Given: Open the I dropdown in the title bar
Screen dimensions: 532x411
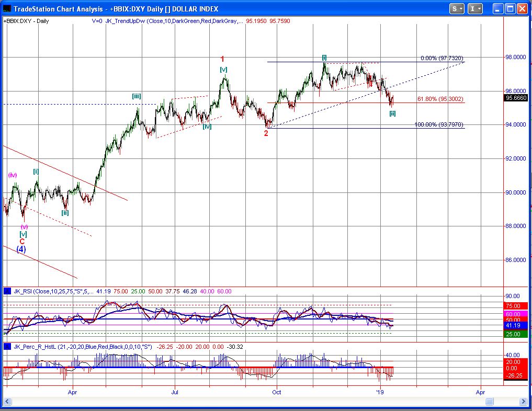Looking at the screenshot, I should [475, 9].
